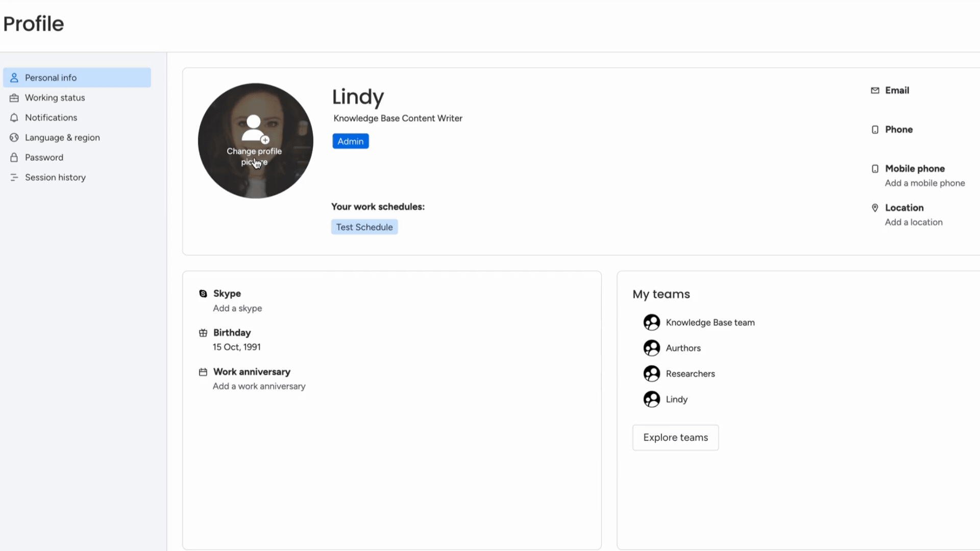Click Add a location field

coord(913,222)
